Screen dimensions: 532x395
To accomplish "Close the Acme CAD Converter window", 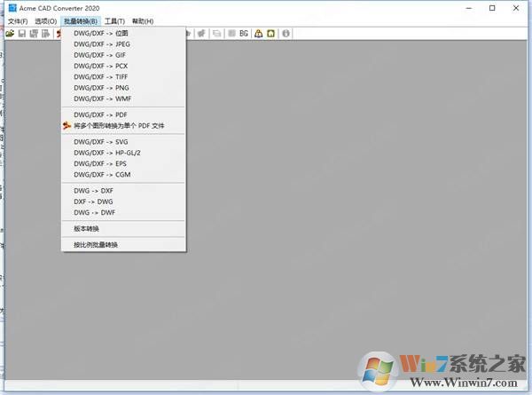I will tap(516, 8).
